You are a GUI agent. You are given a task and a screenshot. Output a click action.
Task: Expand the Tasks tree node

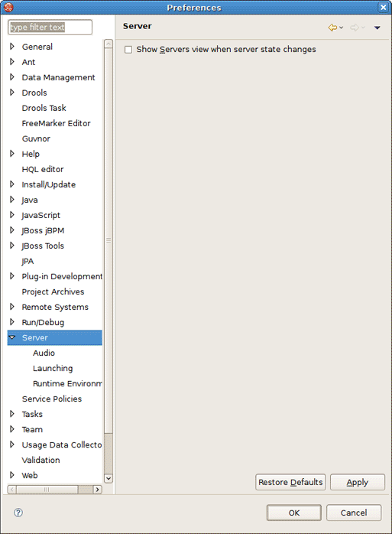pyautogui.click(x=12, y=414)
